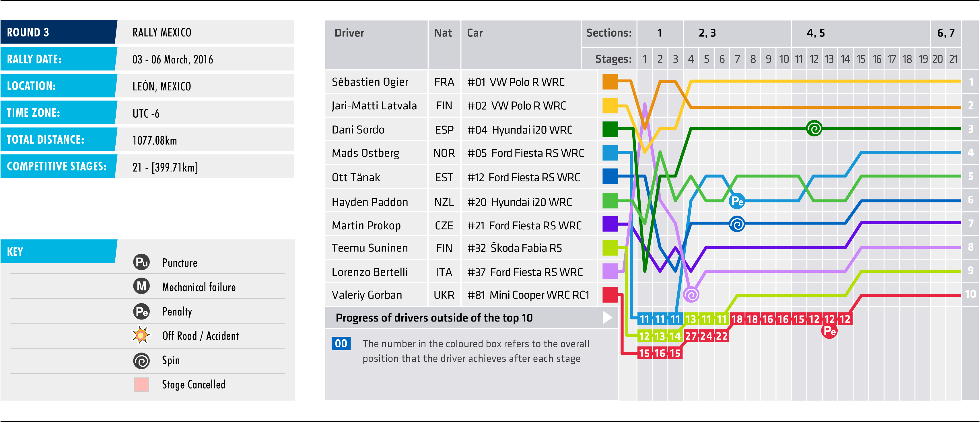Click the pink Stage Cancelled swatch
The height and width of the screenshot is (422, 980).
141,385
